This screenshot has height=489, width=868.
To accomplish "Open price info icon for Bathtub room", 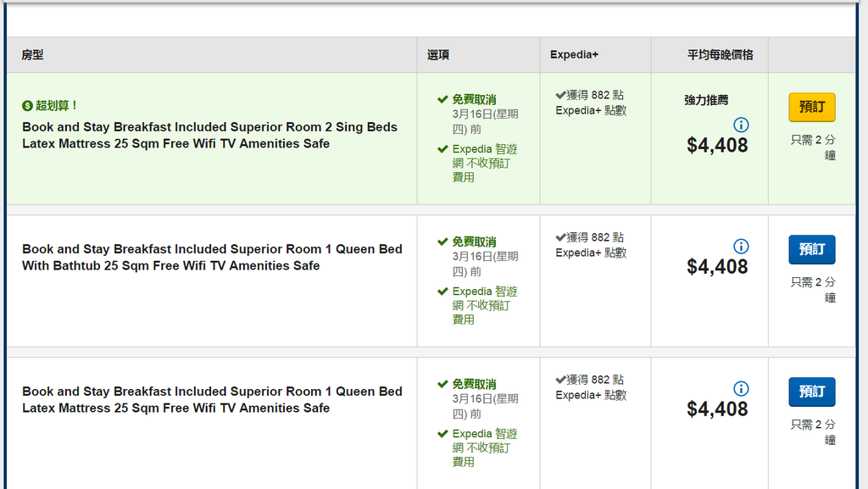I will pyautogui.click(x=741, y=246).
